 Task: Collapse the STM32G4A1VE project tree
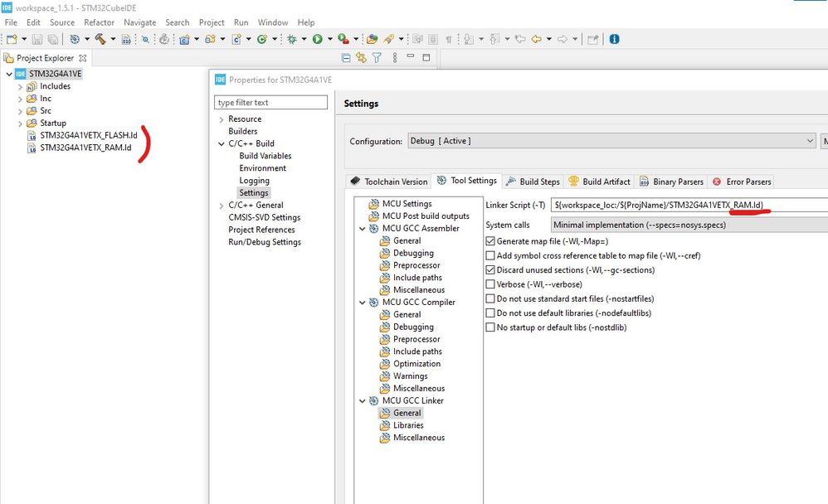[x=9, y=74]
